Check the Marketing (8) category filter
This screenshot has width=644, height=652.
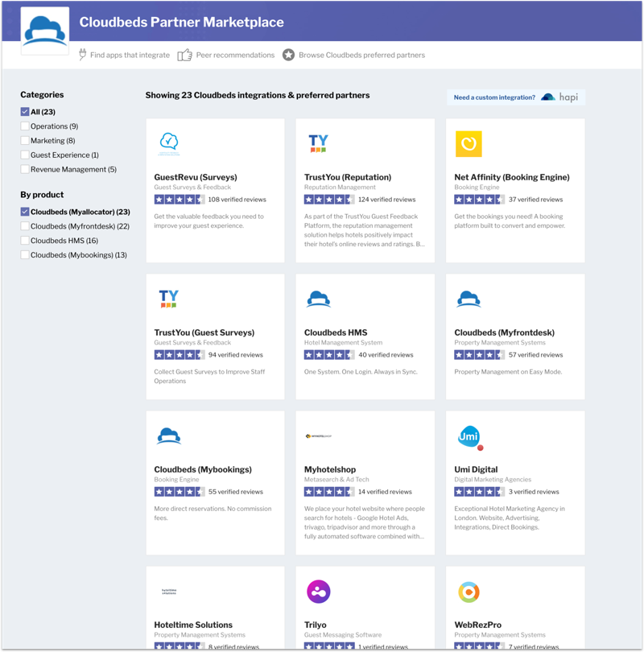25,141
